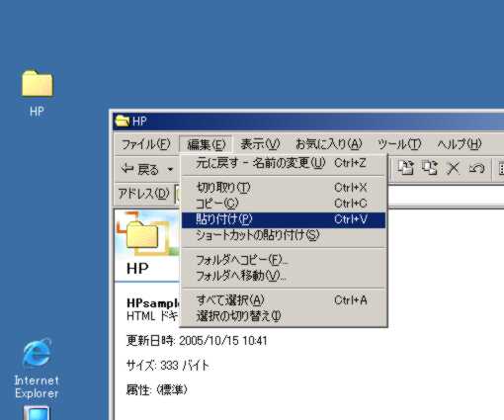The height and width of the screenshot is (420, 504).
Task: Select 貼り付け(P) paste menu item
Action: [x=284, y=219]
